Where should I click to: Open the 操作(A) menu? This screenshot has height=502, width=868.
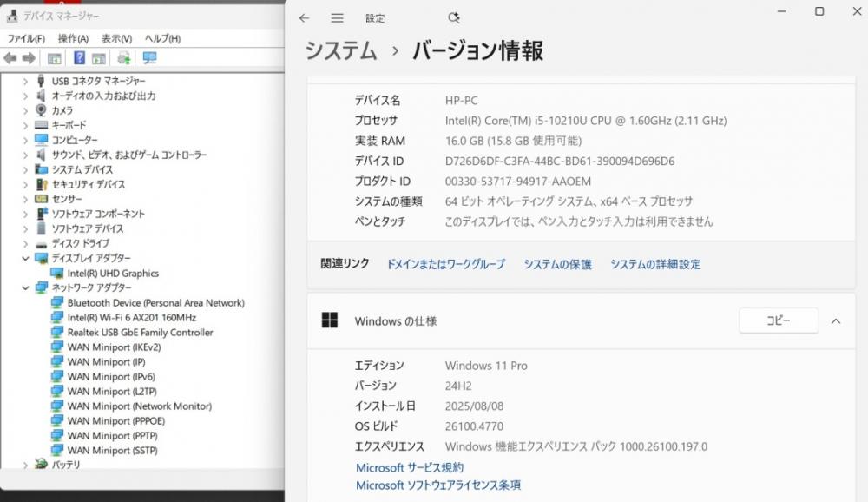73,39
